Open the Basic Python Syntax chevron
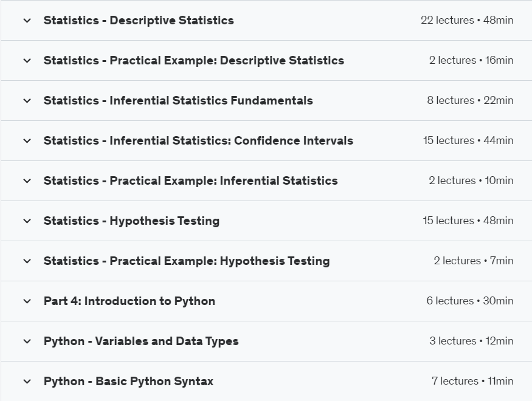 [27, 382]
